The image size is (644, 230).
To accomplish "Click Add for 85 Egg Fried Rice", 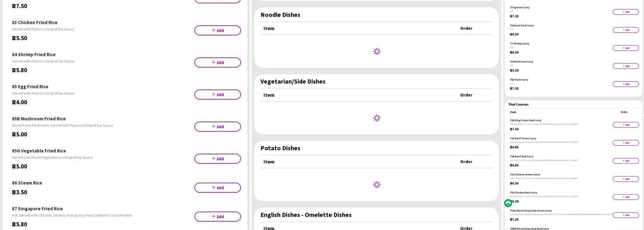I will pyautogui.click(x=217, y=95).
